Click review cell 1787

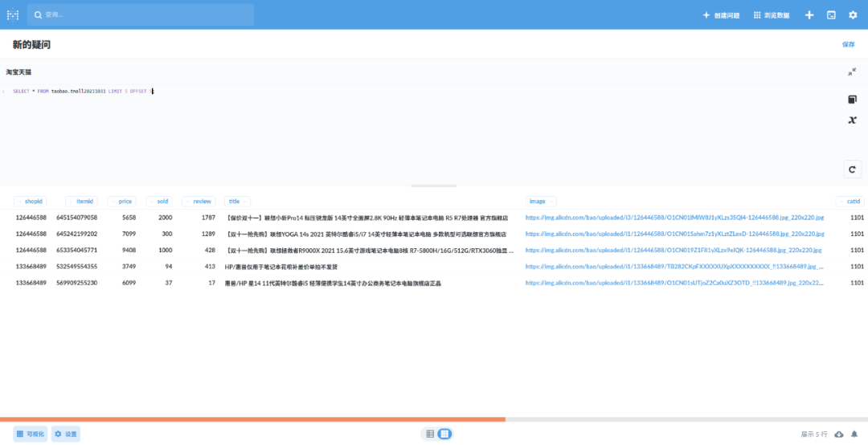pyautogui.click(x=208, y=218)
